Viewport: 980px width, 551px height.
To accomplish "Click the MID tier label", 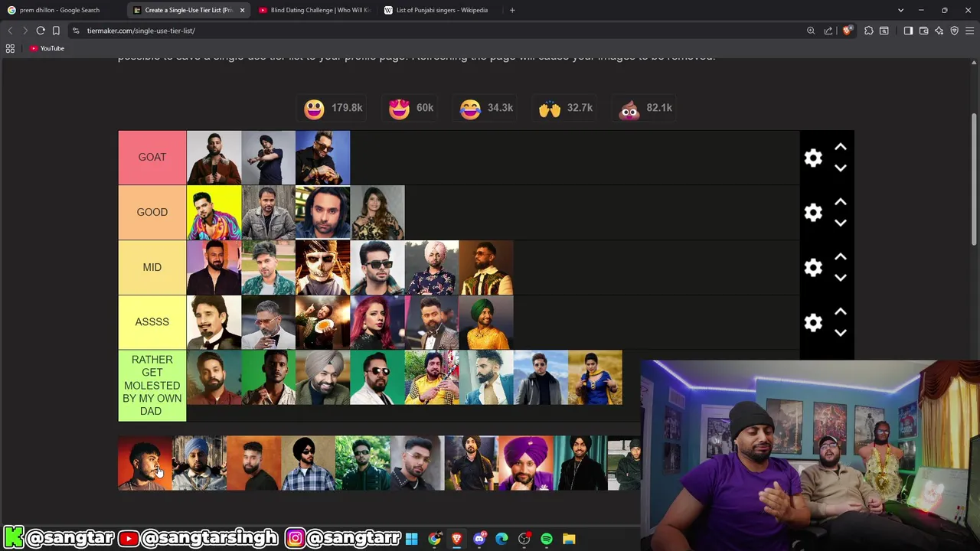I will tap(152, 268).
